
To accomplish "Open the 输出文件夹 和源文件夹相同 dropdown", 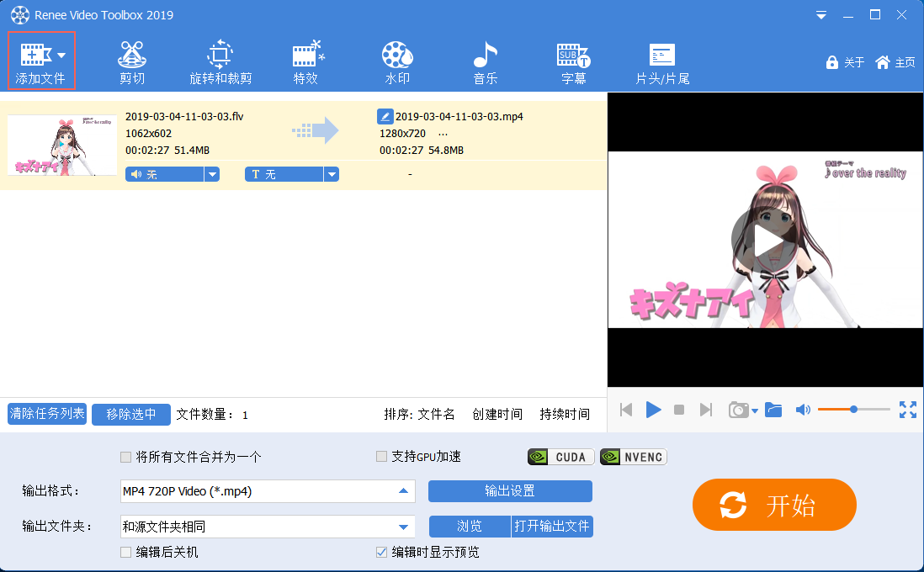I will (x=268, y=527).
